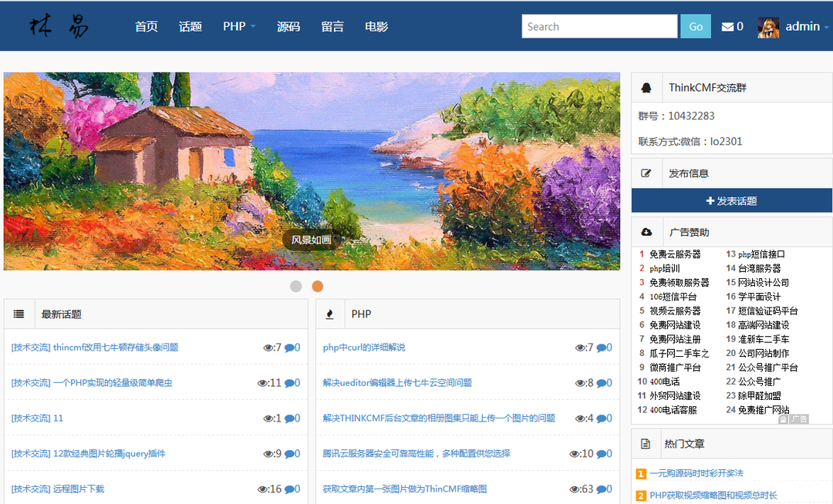Click ad link 瓜子网二手车之
The height and width of the screenshot is (504, 833).
tap(679, 353)
